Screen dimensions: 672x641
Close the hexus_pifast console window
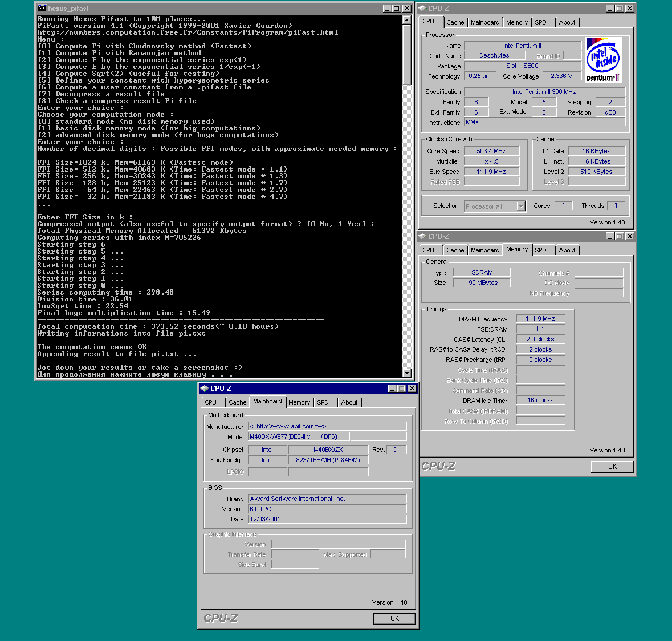pyautogui.click(x=407, y=8)
